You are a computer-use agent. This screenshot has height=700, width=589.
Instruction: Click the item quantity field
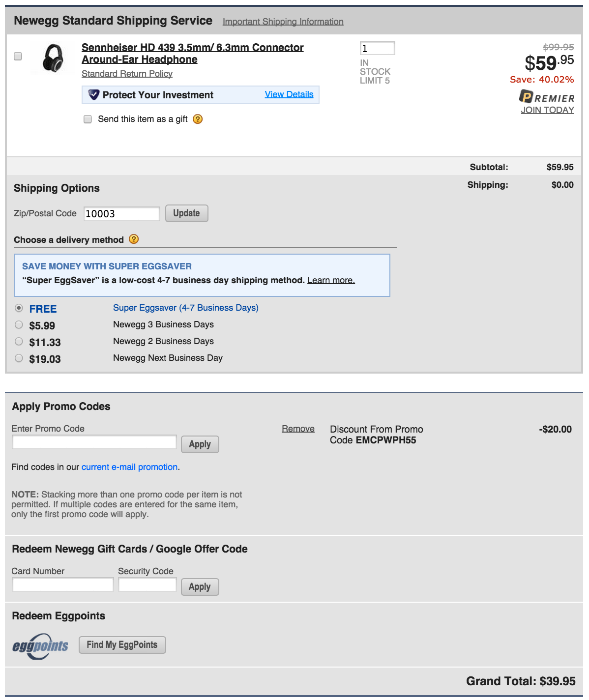coord(377,48)
